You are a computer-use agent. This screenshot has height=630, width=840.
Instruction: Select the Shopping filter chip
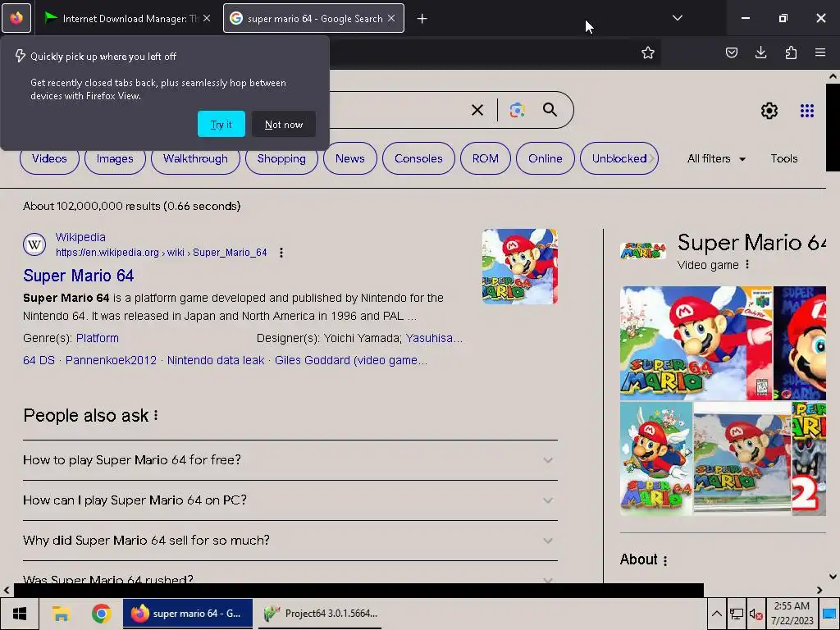[281, 158]
